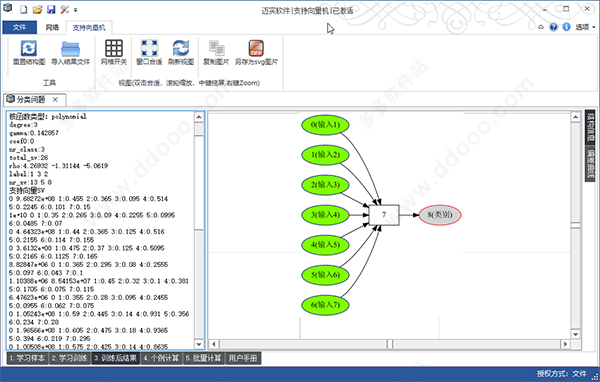Click 另存为svg图片 save as SVG icon
Screen dimensions: 600x382
click(x=256, y=48)
